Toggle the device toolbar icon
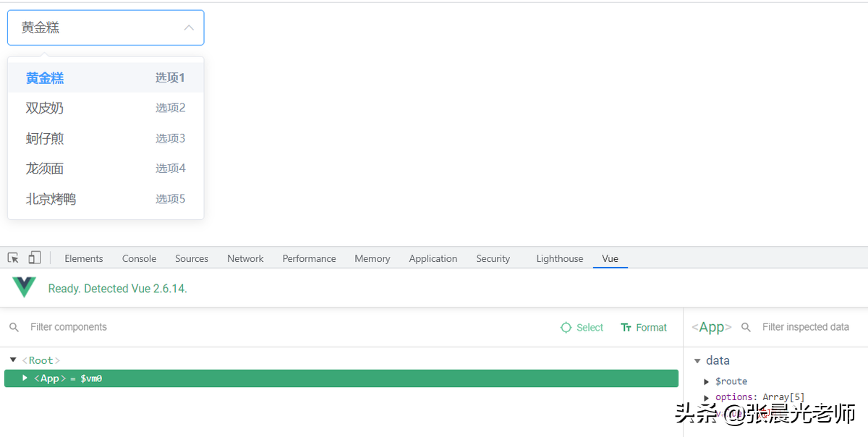Image resolution: width=868 pixels, height=437 pixels. coord(35,258)
